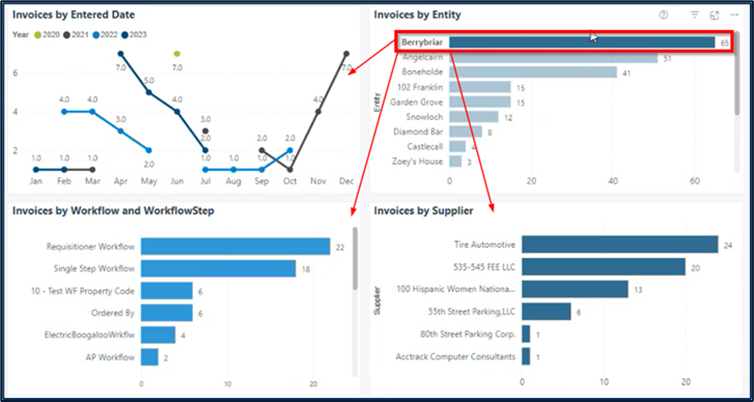754x402 pixels.
Task: Select the 2021 legend marker
Action: [67, 35]
